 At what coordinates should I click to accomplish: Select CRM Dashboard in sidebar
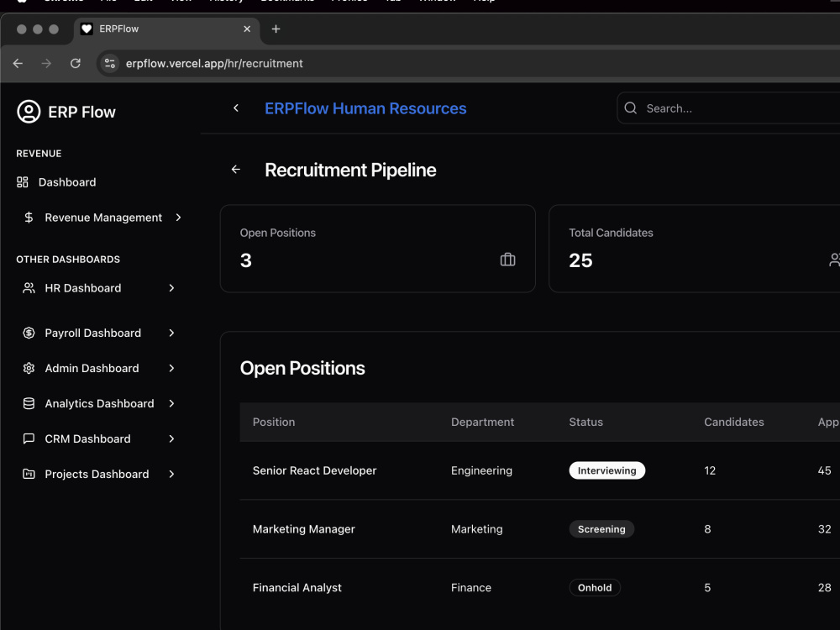[88, 439]
